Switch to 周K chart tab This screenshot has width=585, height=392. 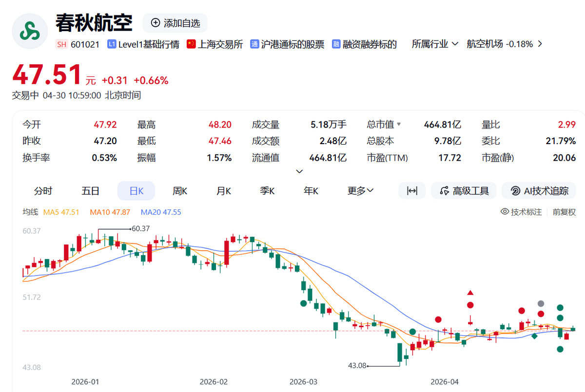[180, 191]
